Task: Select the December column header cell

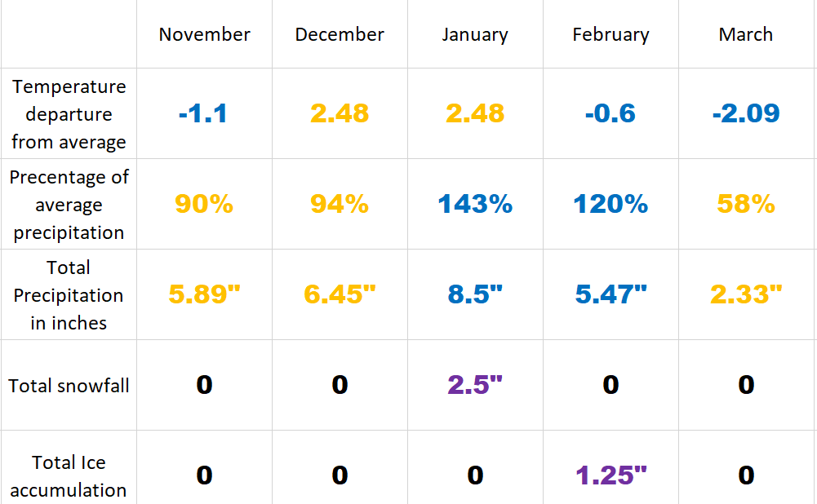Action: click(340, 35)
